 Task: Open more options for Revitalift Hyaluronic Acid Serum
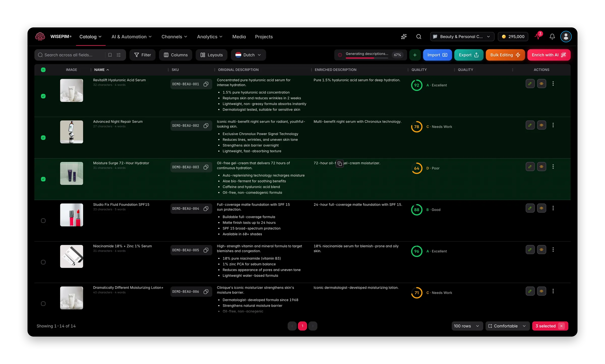tap(553, 84)
